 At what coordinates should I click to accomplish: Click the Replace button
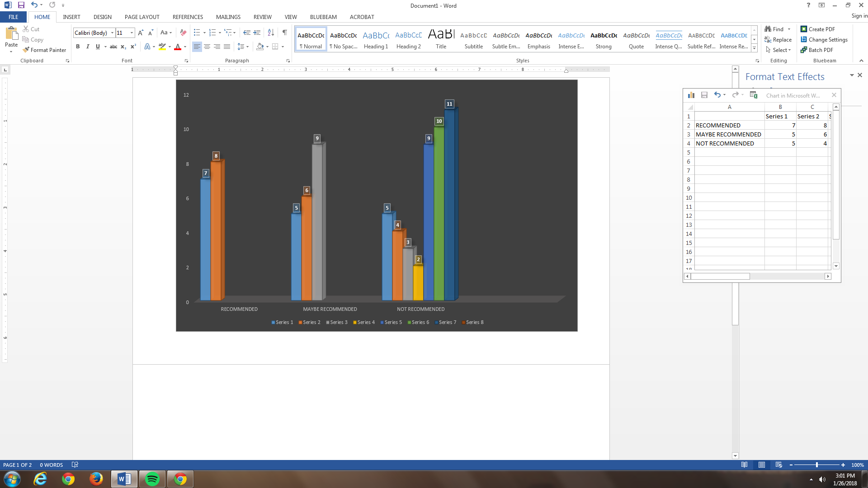(x=778, y=40)
